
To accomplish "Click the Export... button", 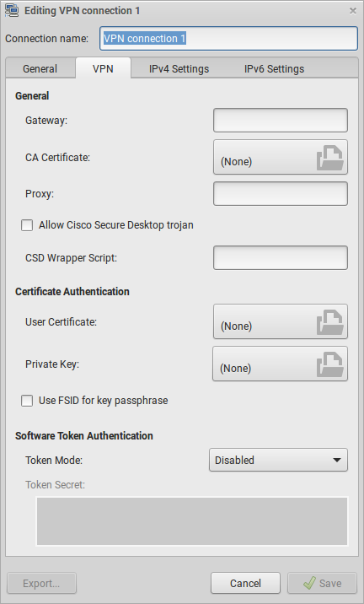I will 41,583.
